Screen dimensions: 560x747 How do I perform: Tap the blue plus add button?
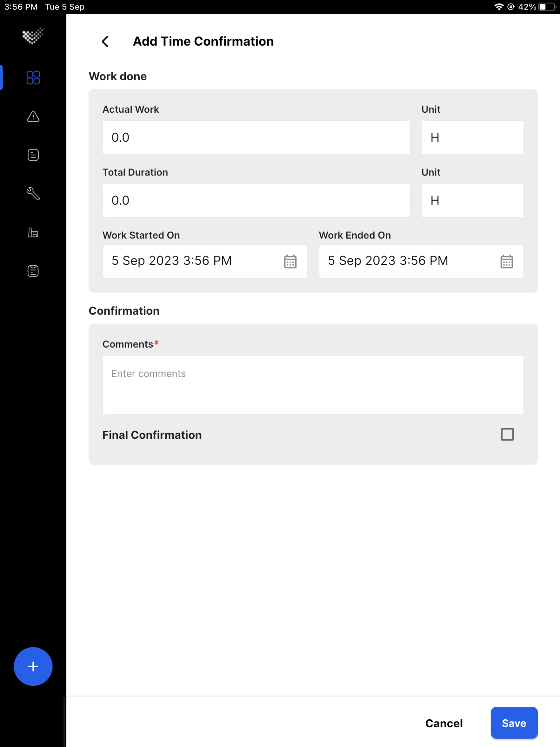click(33, 666)
